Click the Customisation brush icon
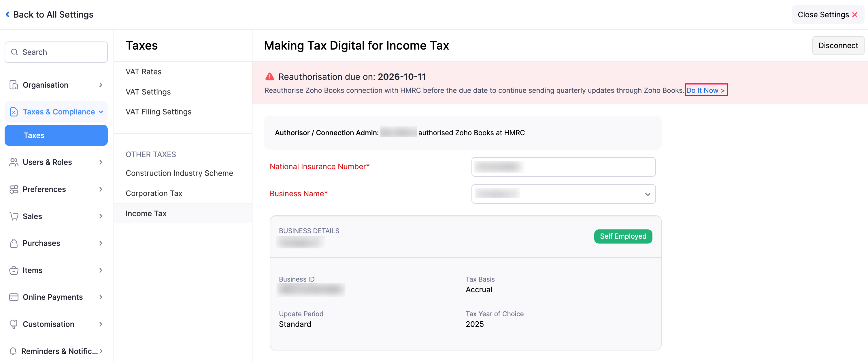868x362 pixels. pyautogui.click(x=14, y=324)
